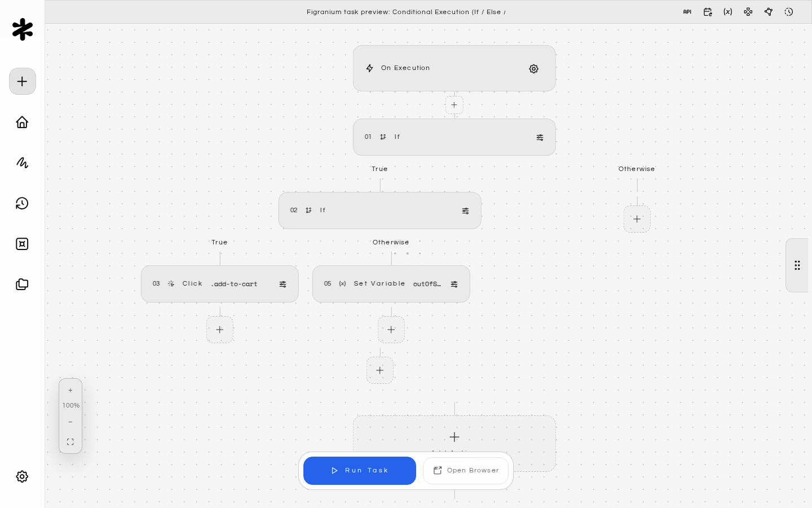The width and height of the screenshot is (812, 508).
Task: Click the variable icon on step 05
Action: tap(342, 284)
